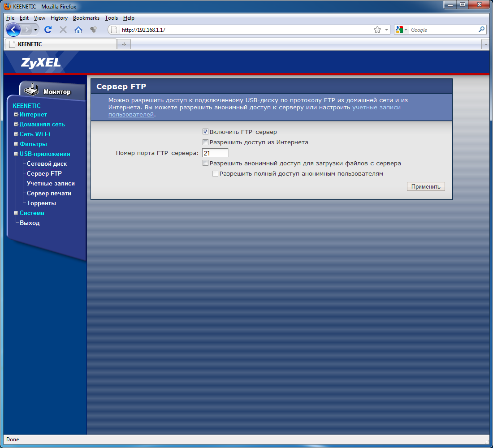This screenshot has height=448, width=493.
Task: Open the Учетные записи page
Action: tap(51, 183)
